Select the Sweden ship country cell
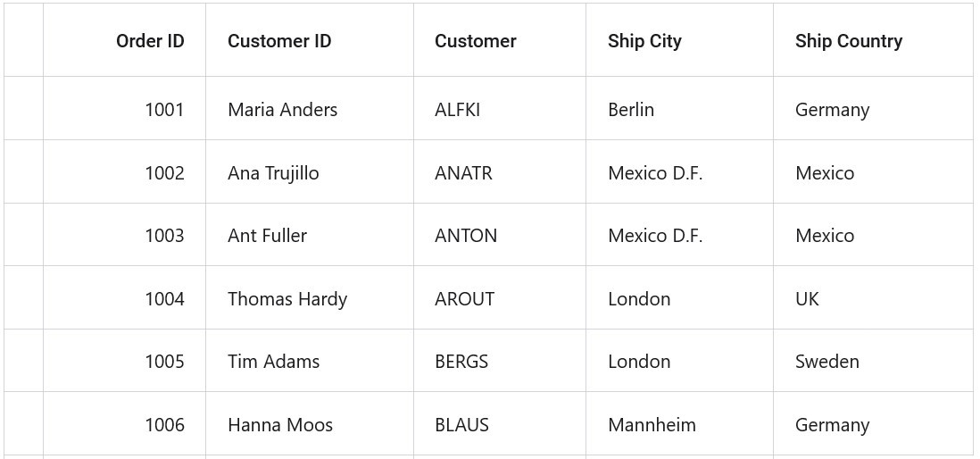The height and width of the screenshot is (459, 980). pos(826,362)
